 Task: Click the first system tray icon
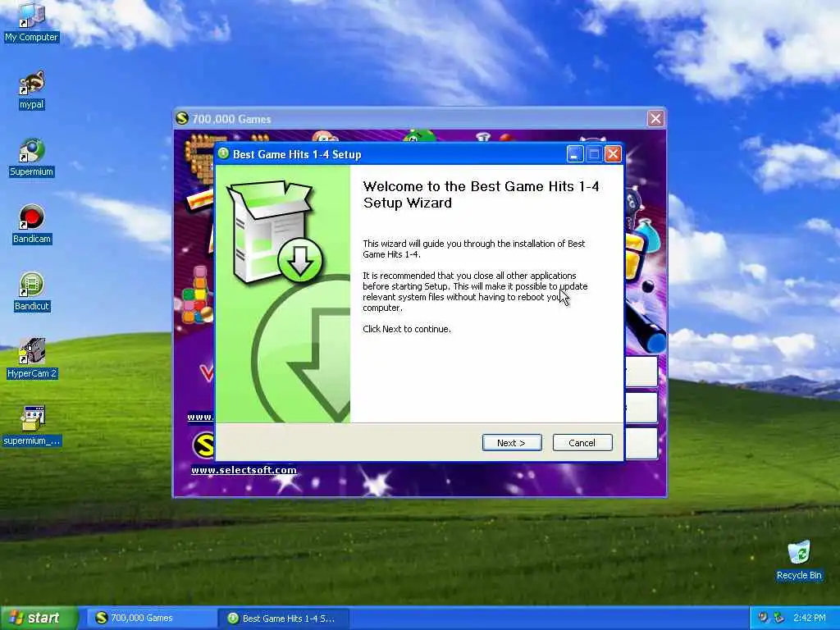764,619
